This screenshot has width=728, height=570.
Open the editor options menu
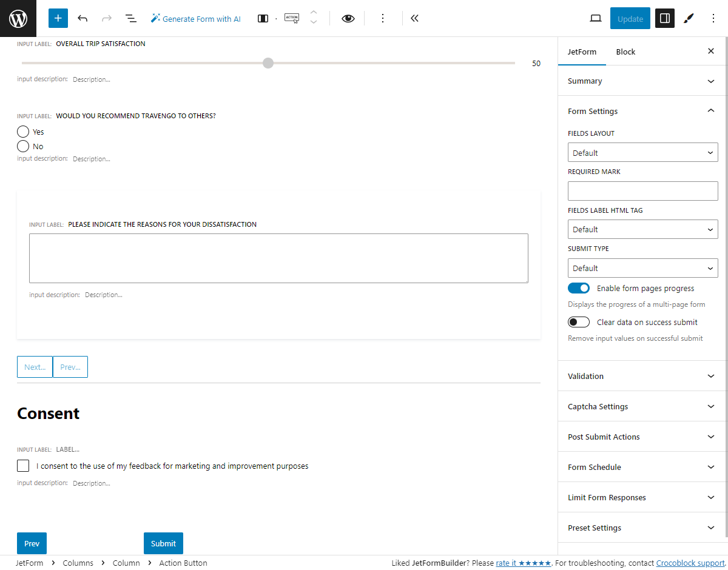[713, 18]
